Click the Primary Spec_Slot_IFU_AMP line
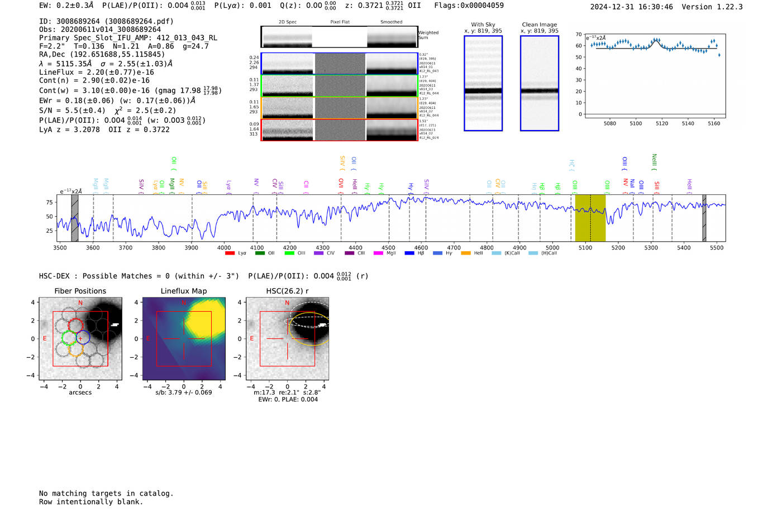The width and height of the screenshot is (782, 532). pyautogui.click(x=128, y=38)
